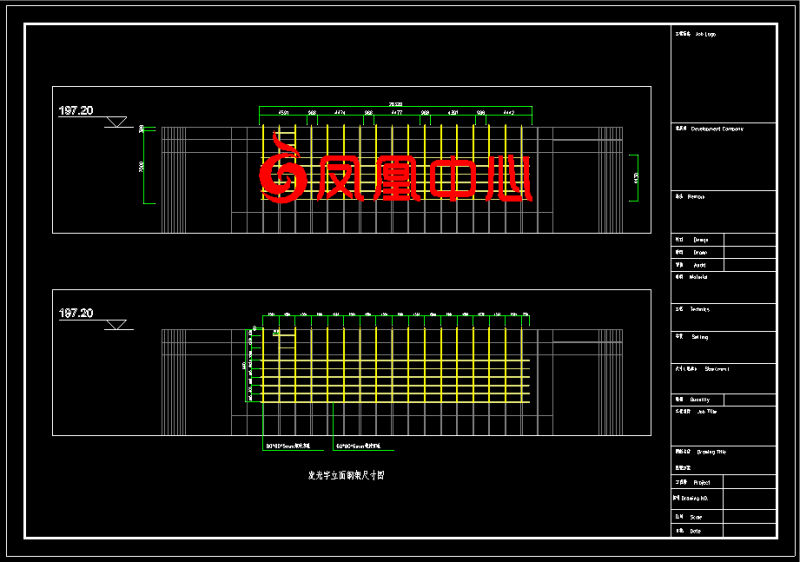800x562 pixels.
Task: Select the overall top dimension above the sign
Action: pos(395,106)
